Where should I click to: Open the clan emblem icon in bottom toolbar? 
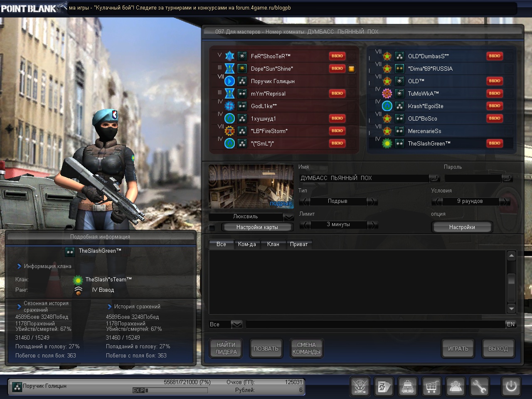click(360, 387)
